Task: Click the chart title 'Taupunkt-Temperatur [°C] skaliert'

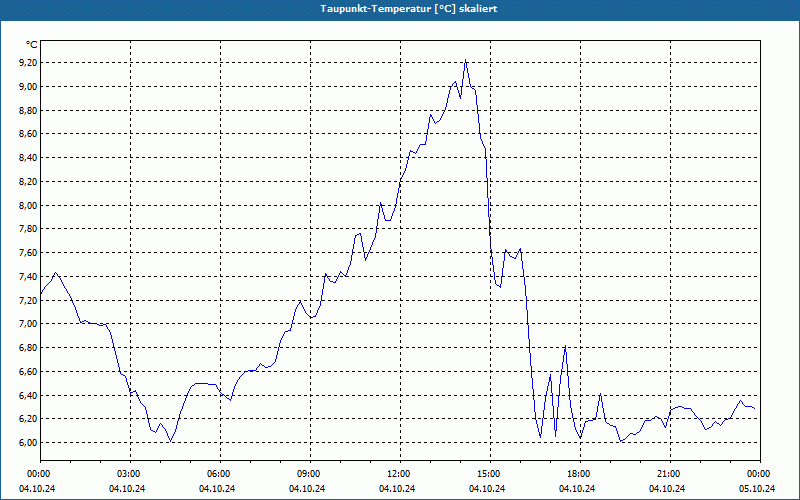Action: pos(409,9)
